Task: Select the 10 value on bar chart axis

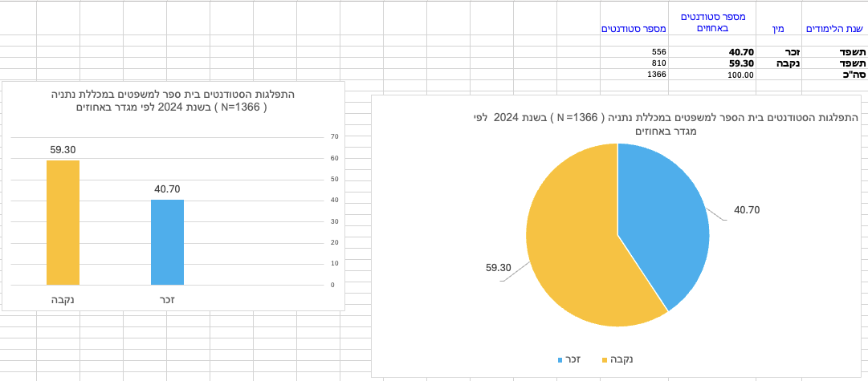Action: pos(334,264)
